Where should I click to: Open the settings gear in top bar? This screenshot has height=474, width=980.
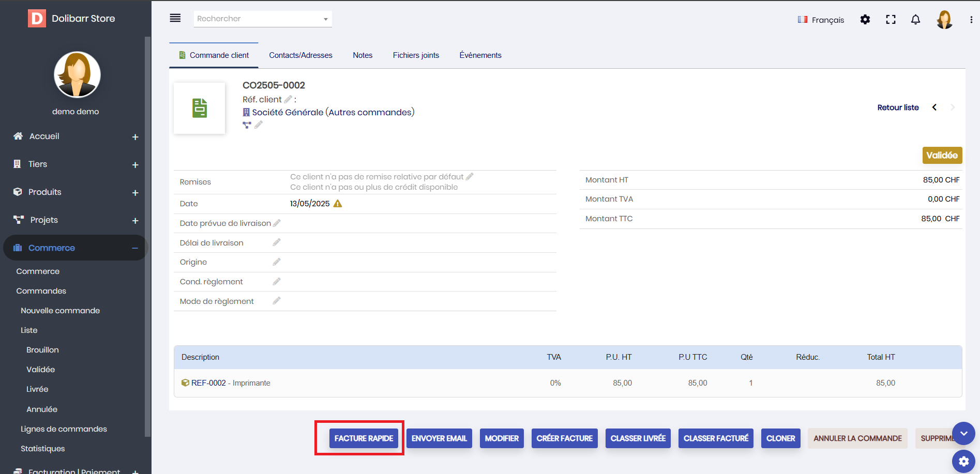pos(865,20)
